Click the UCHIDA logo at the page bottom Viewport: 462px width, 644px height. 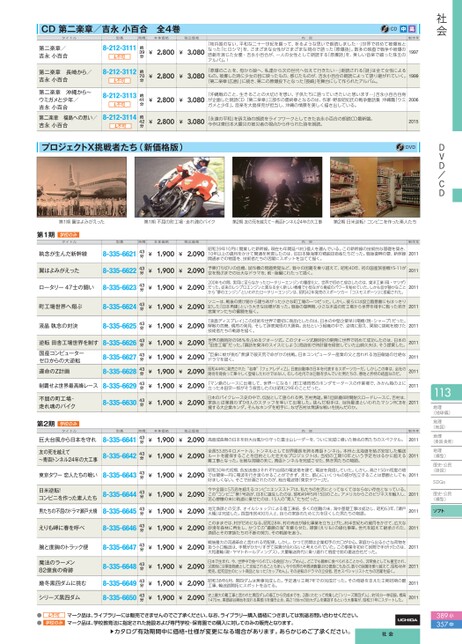(x=407, y=620)
